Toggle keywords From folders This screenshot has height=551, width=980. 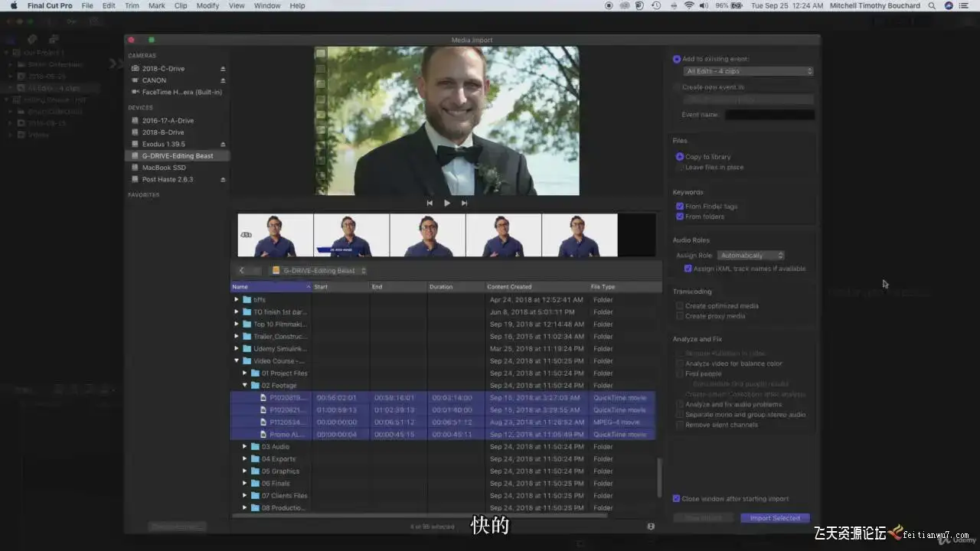679,217
